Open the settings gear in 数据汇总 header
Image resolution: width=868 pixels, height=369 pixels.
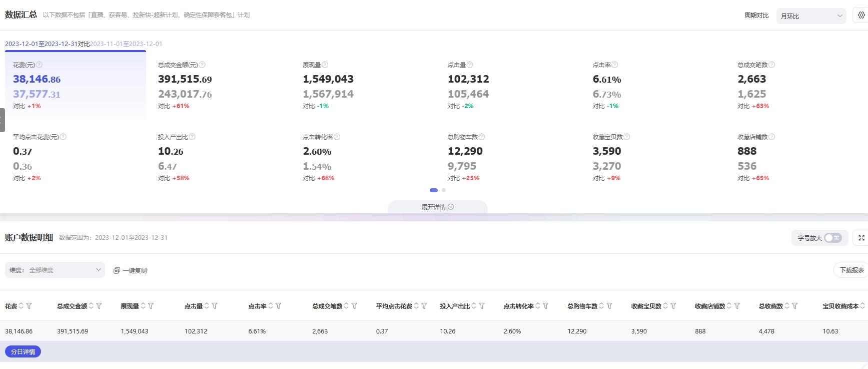(x=861, y=16)
